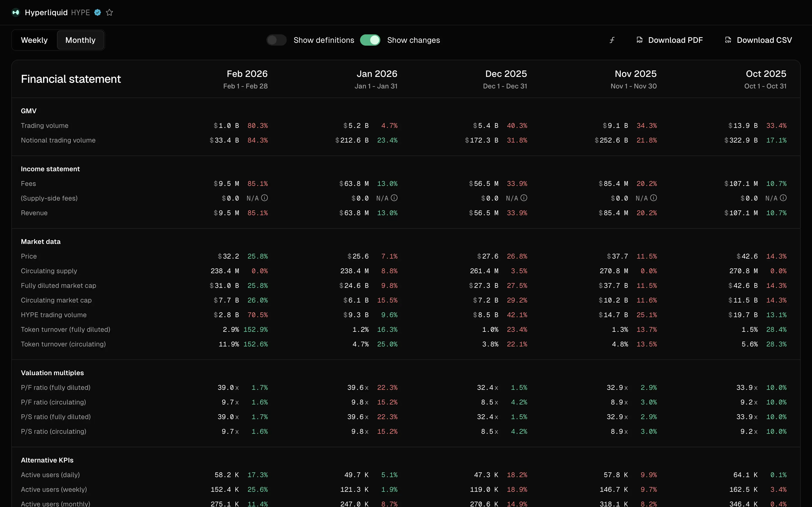The height and width of the screenshot is (507, 812).
Task: Disable the Show changes toggle
Action: [370, 40]
